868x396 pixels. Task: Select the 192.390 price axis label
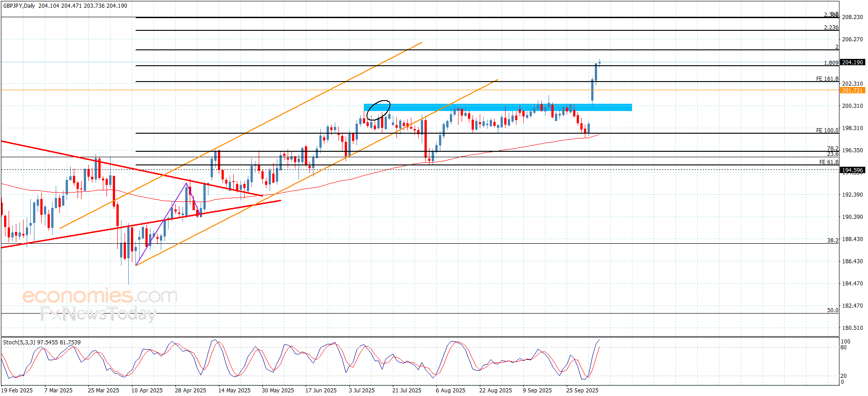point(852,195)
